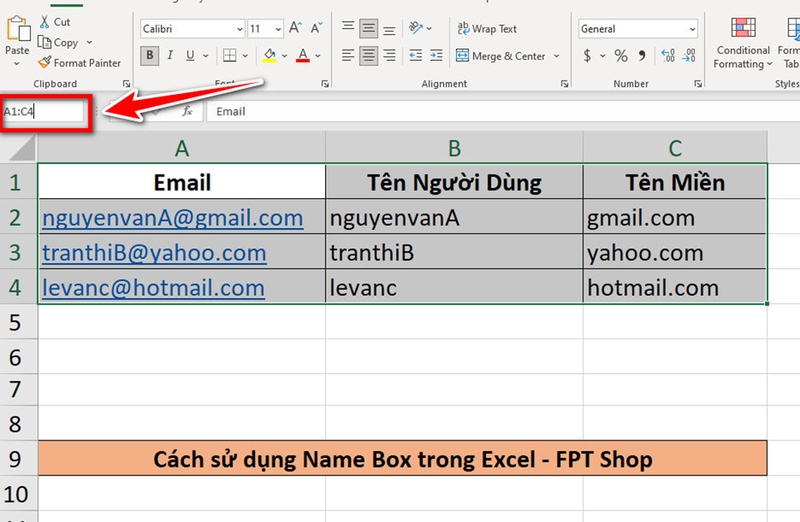This screenshot has width=800, height=522.
Task: Select cell containing tranthiB in column B
Action: click(454, 253)
